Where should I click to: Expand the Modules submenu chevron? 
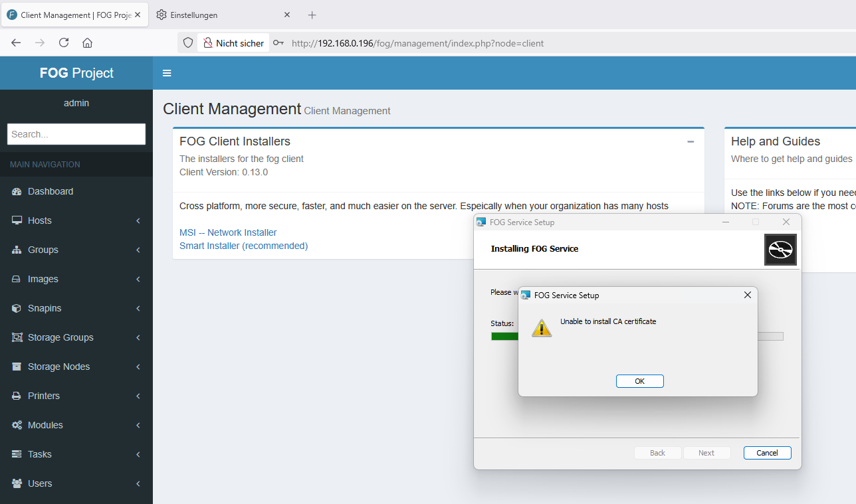138,425
